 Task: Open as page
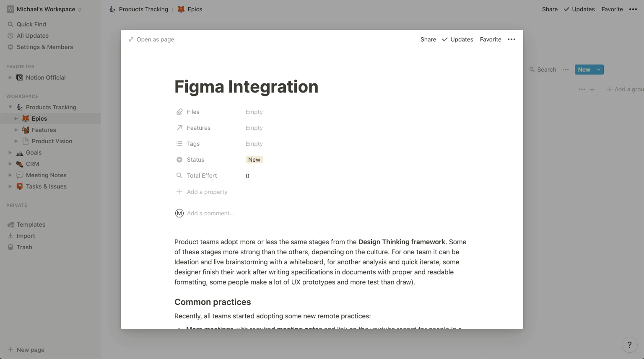(x=151, y=39)
